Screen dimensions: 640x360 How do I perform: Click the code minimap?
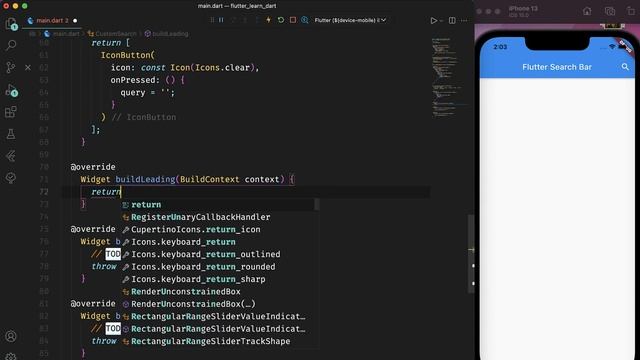click(449, 78)
